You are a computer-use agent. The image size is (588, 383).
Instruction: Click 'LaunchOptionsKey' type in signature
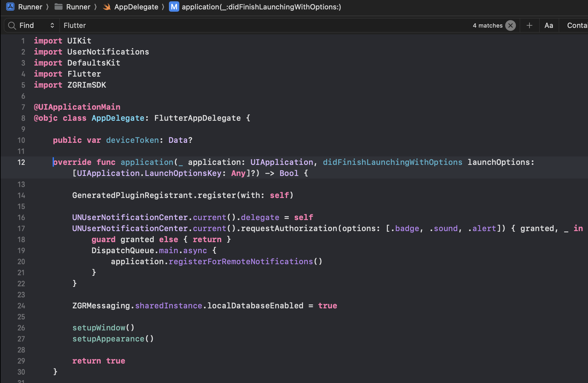click(183, 173)
